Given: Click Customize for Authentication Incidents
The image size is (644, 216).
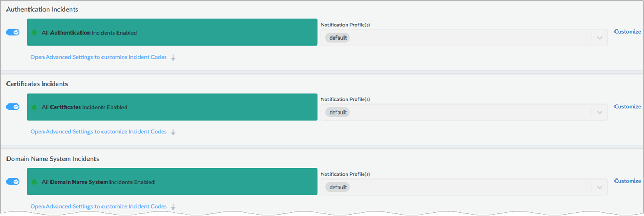Looking at the screenshot, I should [x=627, y=32].
